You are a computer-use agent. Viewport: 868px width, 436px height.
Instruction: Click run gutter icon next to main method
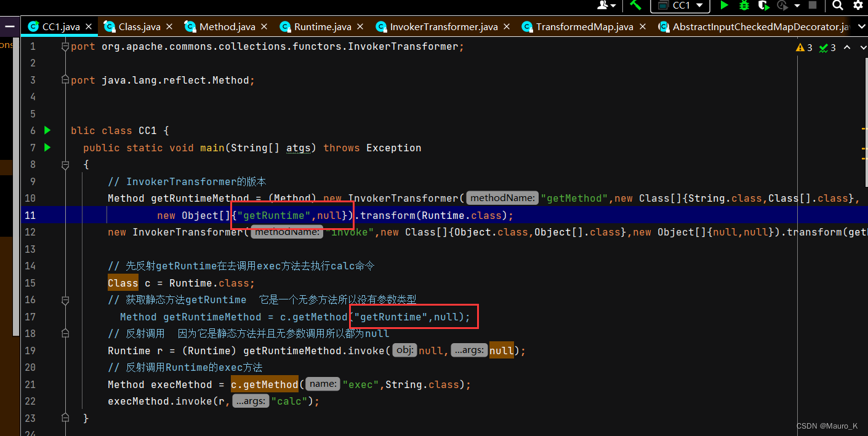pyautogui.click(x=48, y=148)
